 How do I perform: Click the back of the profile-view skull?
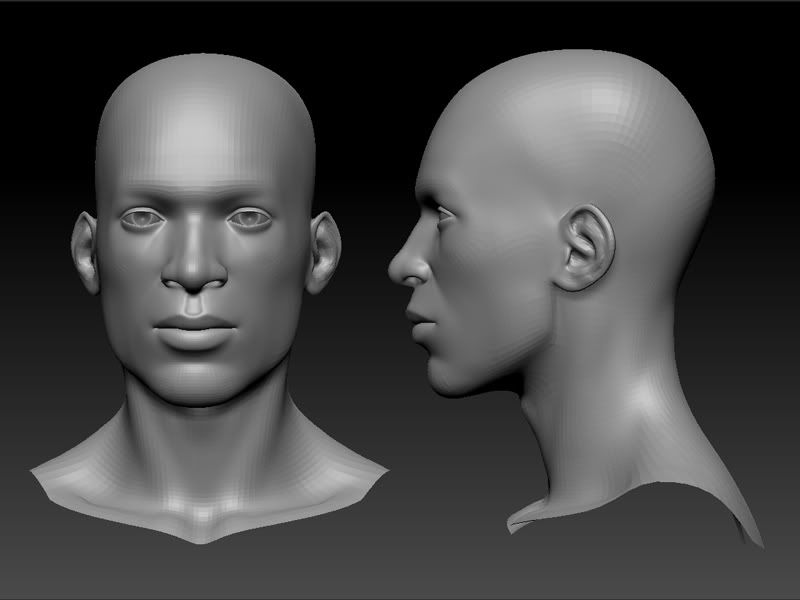[690, 170]
